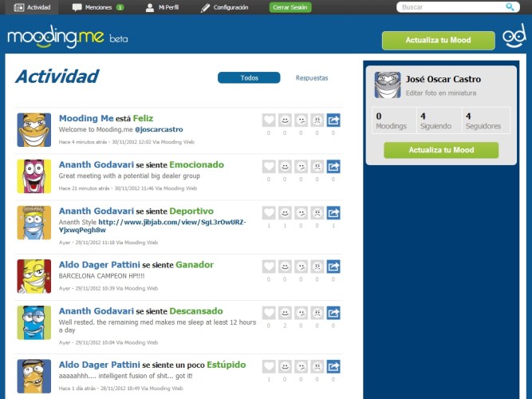
Task: Click sad face on Emocionado post
Action: tap(317, 167)
